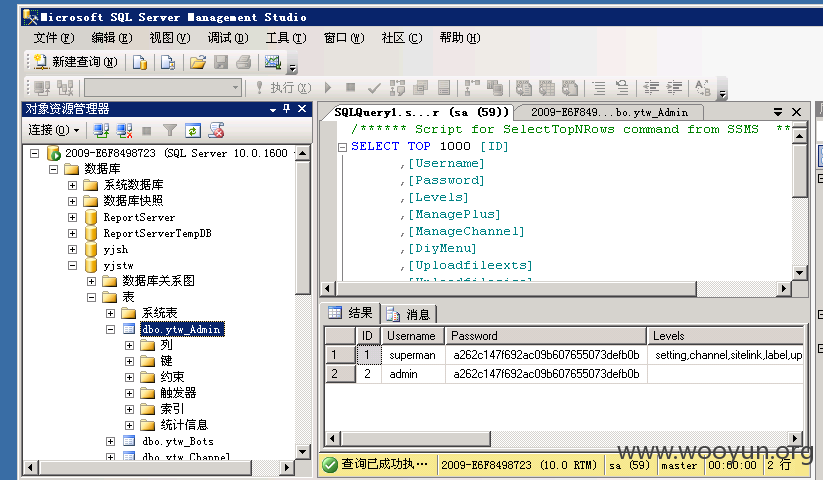Click the Execute (执行) button
This screenshot has width=823, height=480.
point(283,88)
